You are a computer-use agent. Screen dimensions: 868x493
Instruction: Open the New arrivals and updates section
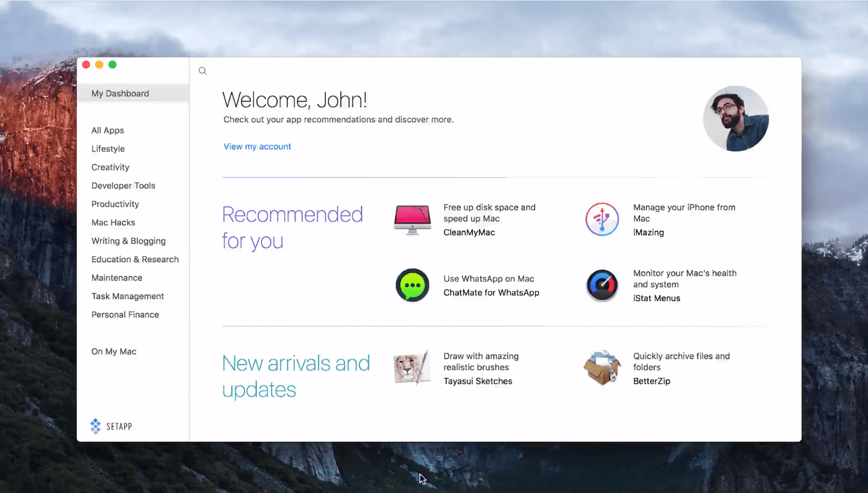[x=296, y=376]
